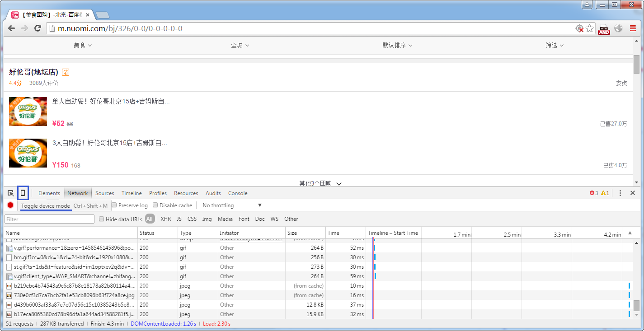
Task: Click the browser Forward arrow
Action: click(x=24, y=28)
